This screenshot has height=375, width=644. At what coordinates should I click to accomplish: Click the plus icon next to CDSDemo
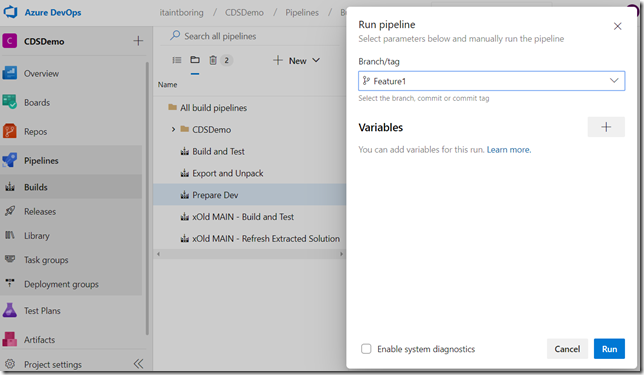coord(138,41)
